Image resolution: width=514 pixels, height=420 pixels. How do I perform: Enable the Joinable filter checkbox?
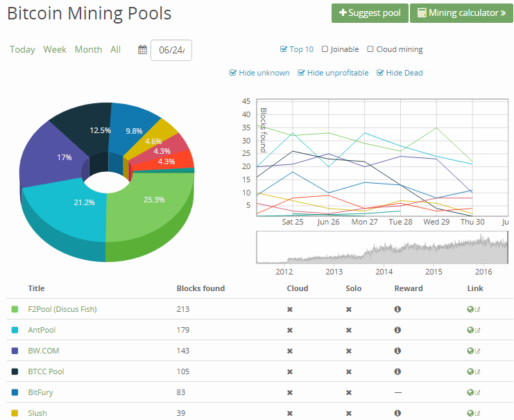(x=325, y=49)
